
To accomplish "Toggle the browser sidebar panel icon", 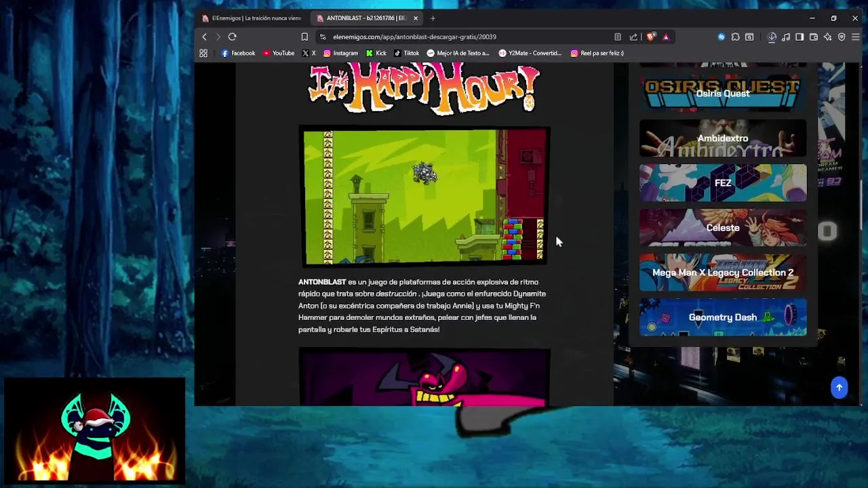I will pyautogui.click(x=800, y=37).
